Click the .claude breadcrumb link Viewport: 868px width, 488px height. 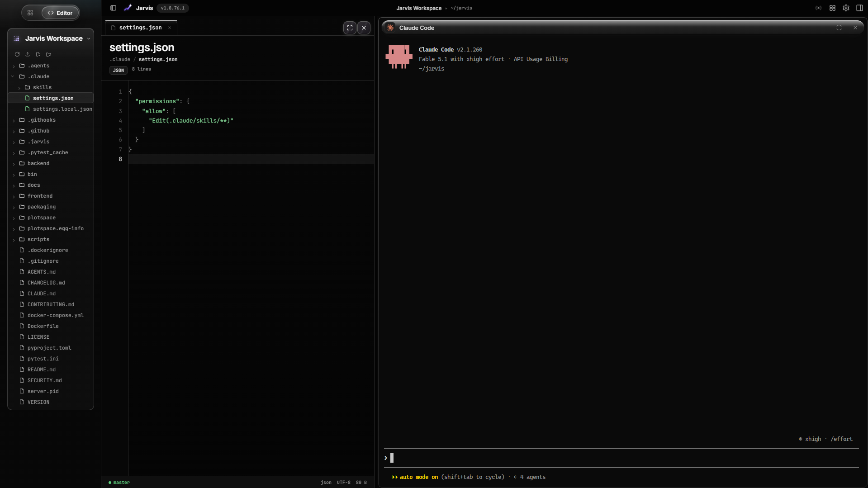click(120, 59)
